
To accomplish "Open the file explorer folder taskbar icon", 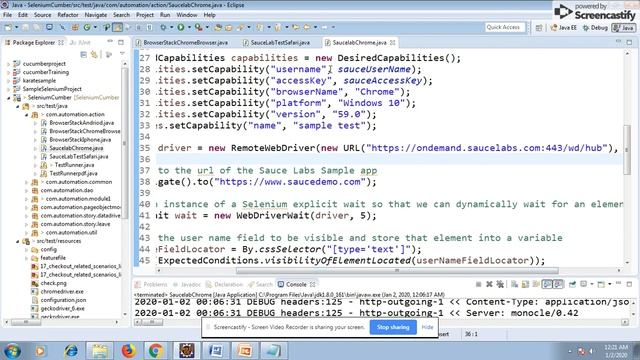I will (100, 351).
